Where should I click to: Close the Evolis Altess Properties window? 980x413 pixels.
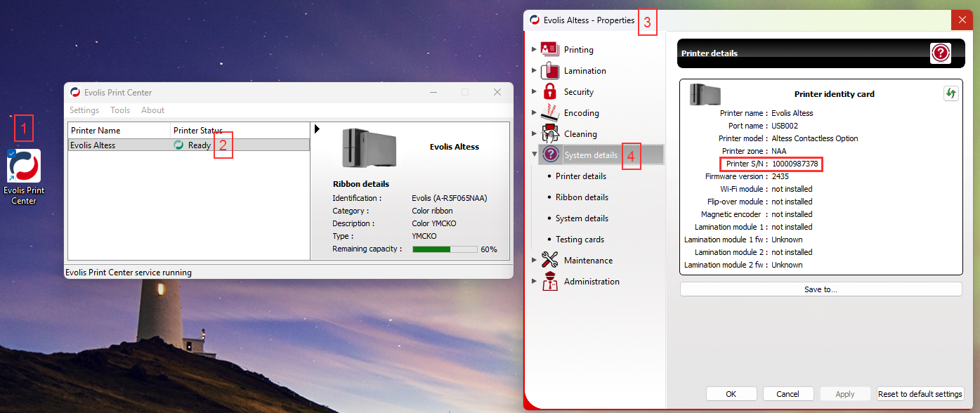point(962,20)
